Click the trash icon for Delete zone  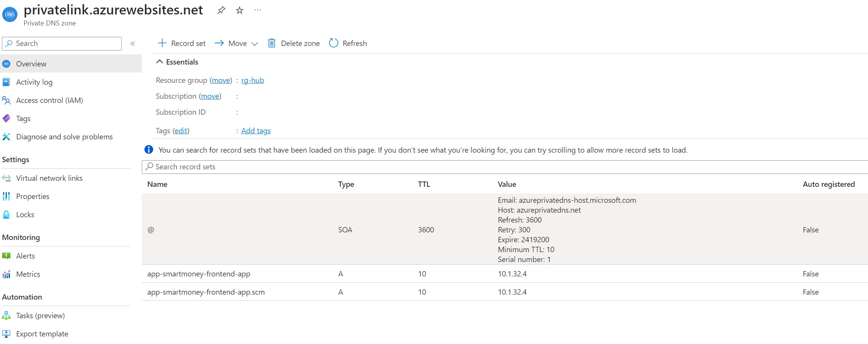pos(272,43)
